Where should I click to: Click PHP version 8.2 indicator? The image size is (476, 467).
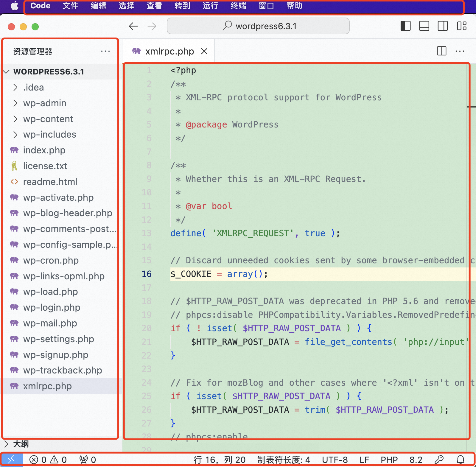(416, 460)
